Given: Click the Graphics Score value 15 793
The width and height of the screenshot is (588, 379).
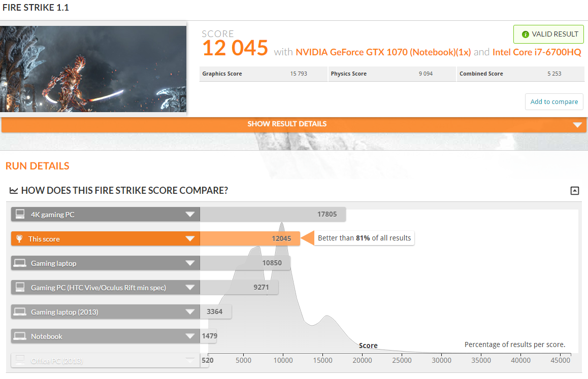Looking at the screenshot, I should [299, 74].
